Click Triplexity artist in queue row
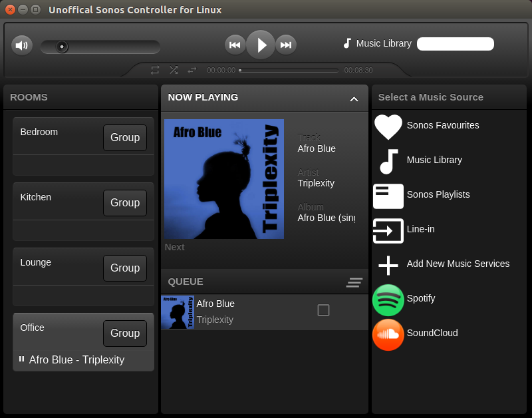Image resolution: width=532 pixels, height=418 pixels. click(x=215, y=319)
